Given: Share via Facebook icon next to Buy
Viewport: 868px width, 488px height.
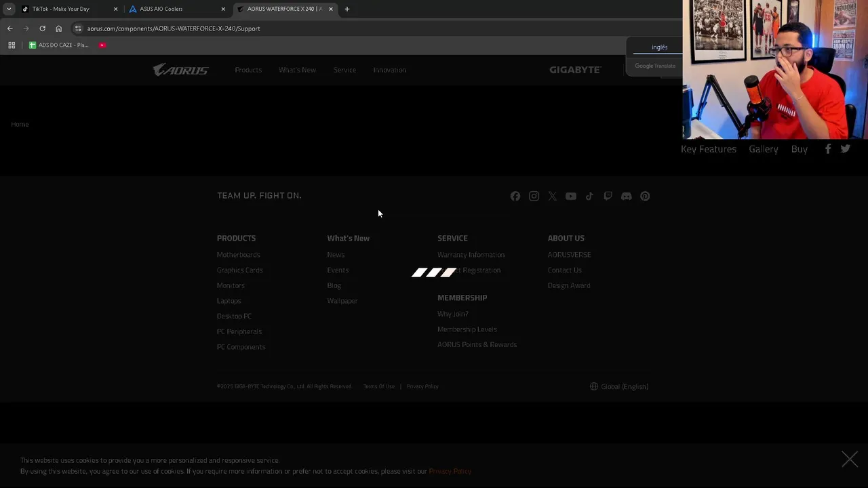Looking at the screenshot, I should point(828,148).
